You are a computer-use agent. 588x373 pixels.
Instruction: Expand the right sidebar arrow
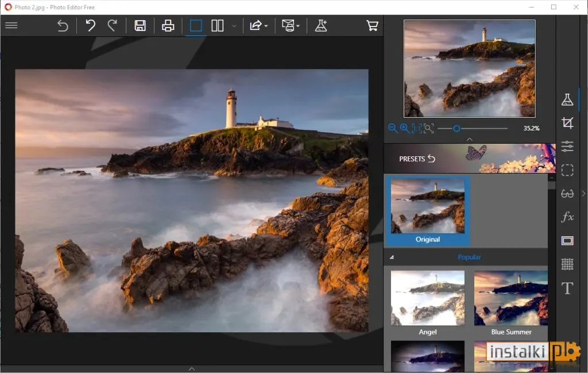point(583,194)
